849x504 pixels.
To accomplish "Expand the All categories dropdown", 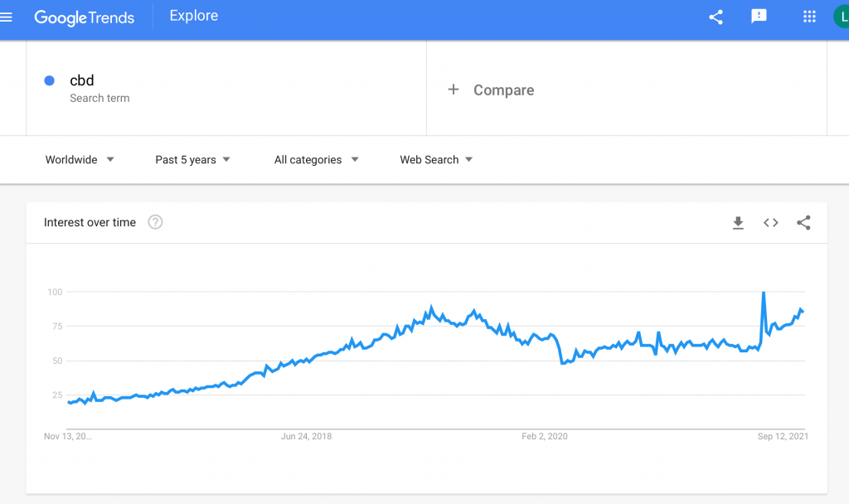I will [x=316, y=160].
